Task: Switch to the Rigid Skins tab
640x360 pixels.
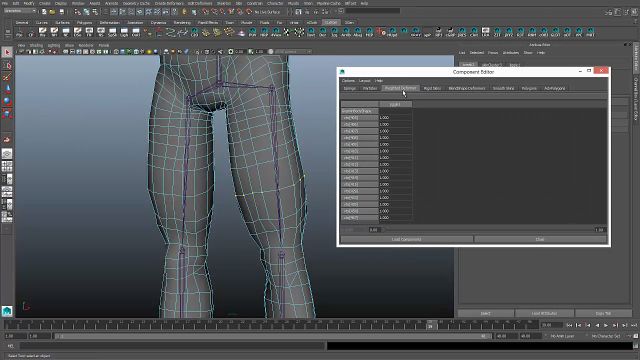Action: (432, 88)
